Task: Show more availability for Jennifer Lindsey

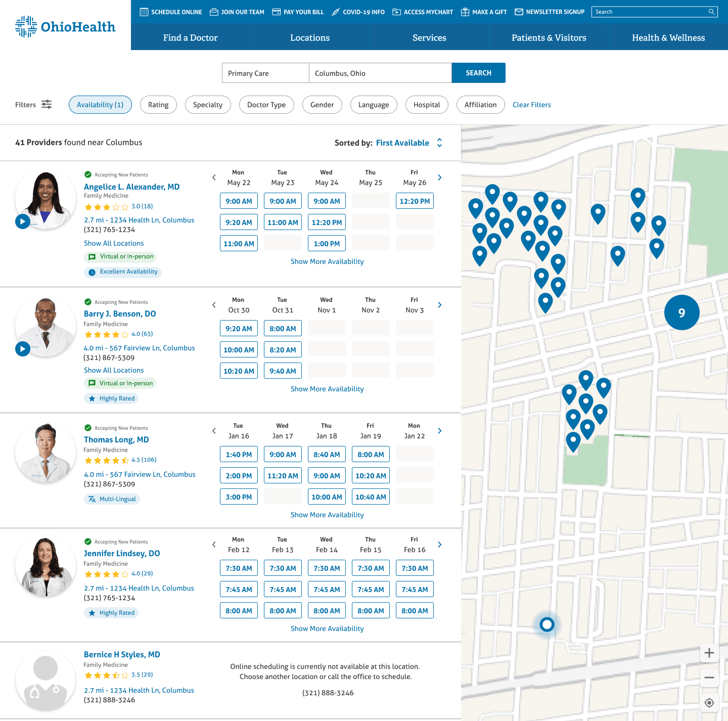Action: (x=327, y=628)
